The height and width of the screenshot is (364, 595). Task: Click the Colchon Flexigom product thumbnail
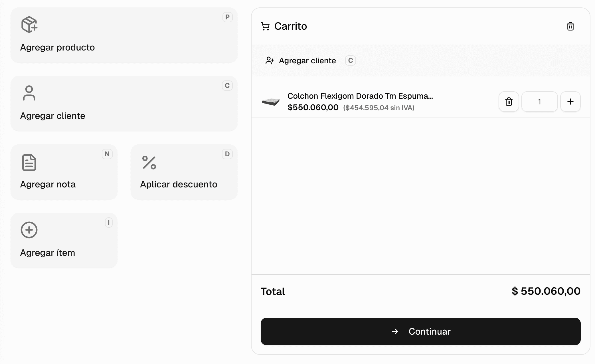coord(270,102)
